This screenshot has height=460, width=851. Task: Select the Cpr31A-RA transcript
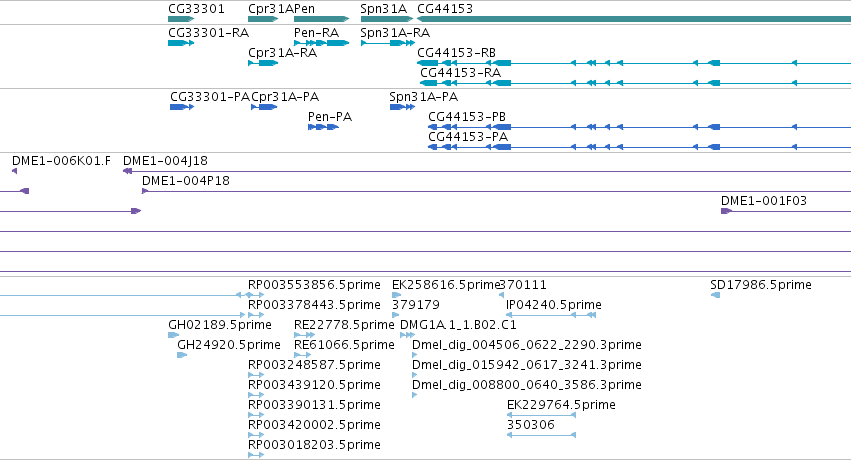point(263,63)
